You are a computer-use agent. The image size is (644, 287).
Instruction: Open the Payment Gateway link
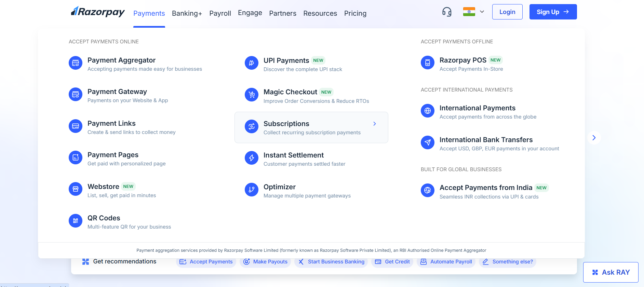pos(117,92)
